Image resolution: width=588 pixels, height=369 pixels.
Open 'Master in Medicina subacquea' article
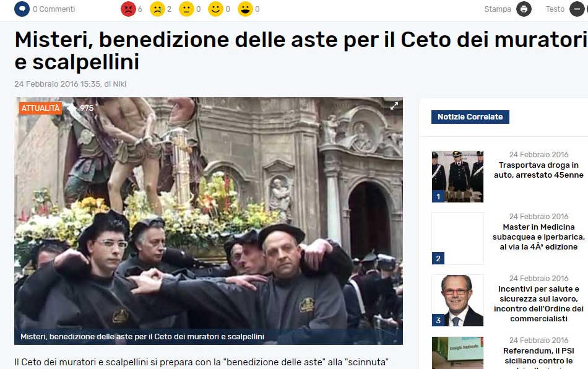[x=538, y=237]
